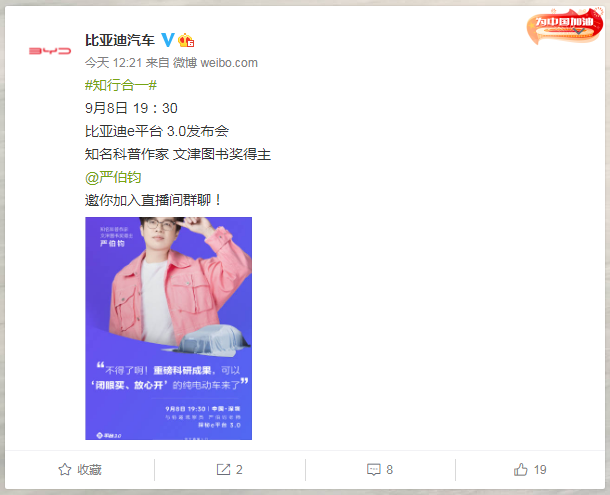Click the 为中国加油 red banner badge

pos(564,26)
